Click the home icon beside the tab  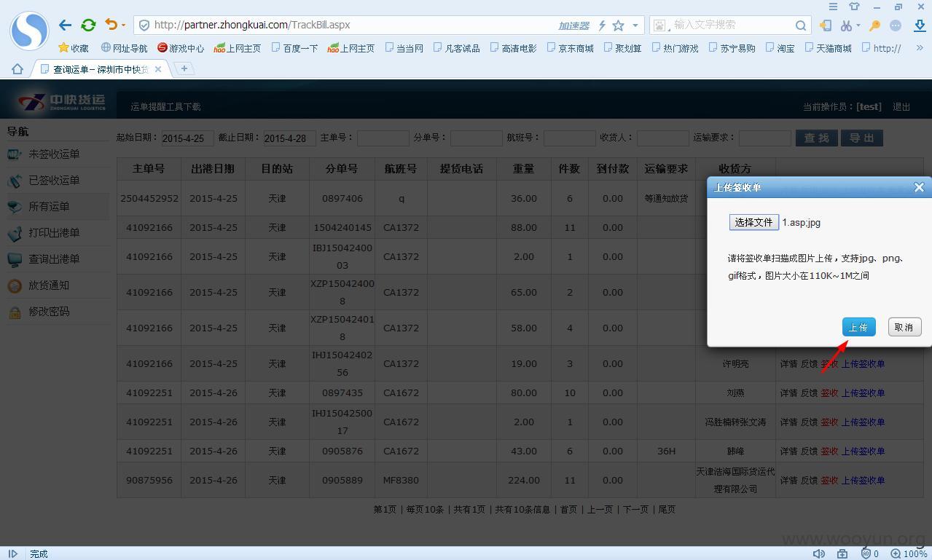coord(17,69)
